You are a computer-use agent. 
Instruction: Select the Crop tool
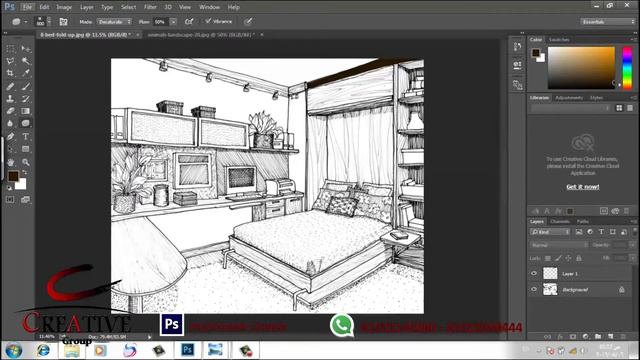pos(10,73)
